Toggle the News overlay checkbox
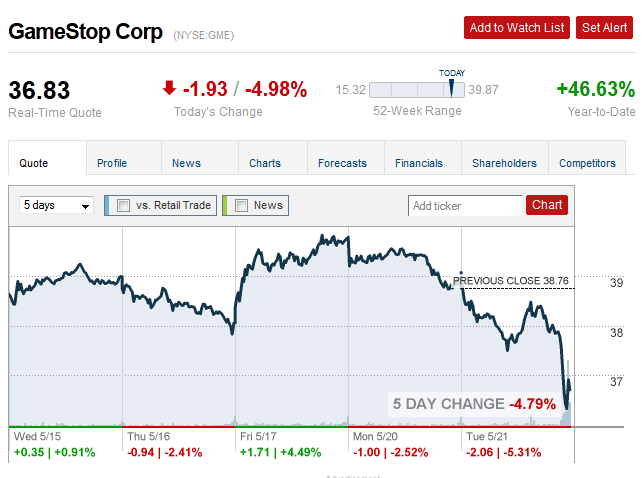The height and width of the screenshot is (478, 642). (x=241, y=205)
